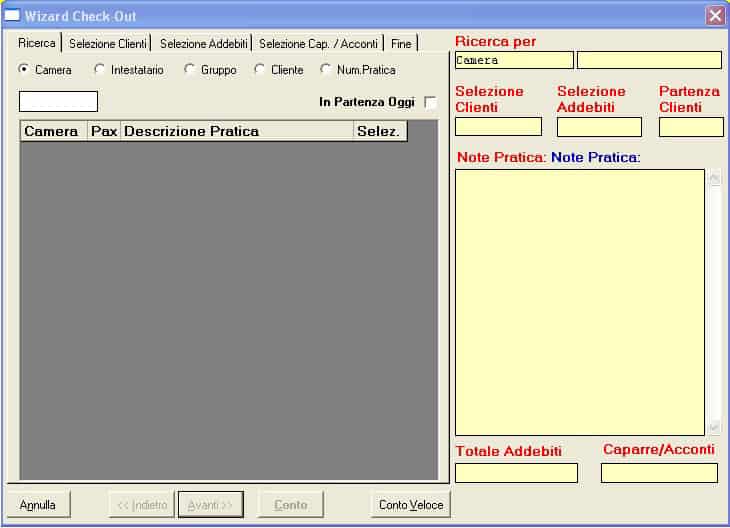Switch to the Selezione Clienti tab
Screen dimensions: 730x528
[x=108, y=43]
